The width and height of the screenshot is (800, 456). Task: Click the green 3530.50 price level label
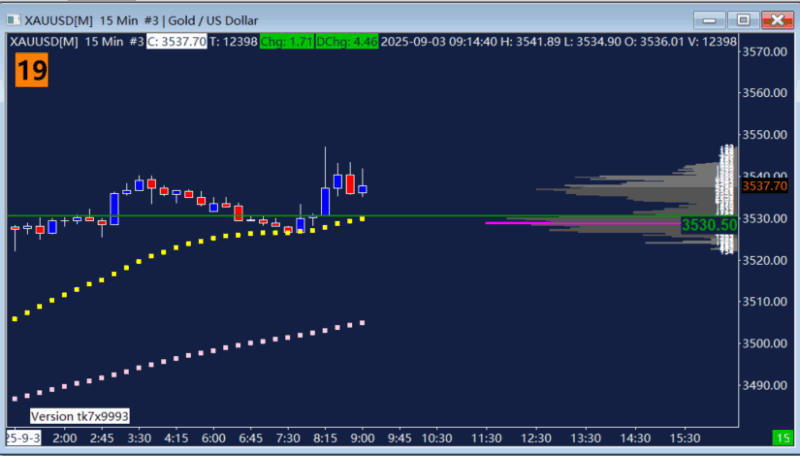[x=708, y=225]
